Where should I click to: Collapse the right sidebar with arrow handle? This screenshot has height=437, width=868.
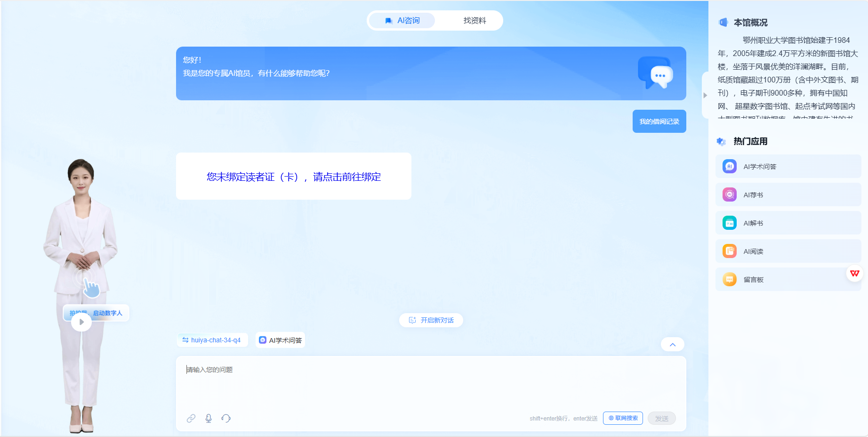(705, 95)
